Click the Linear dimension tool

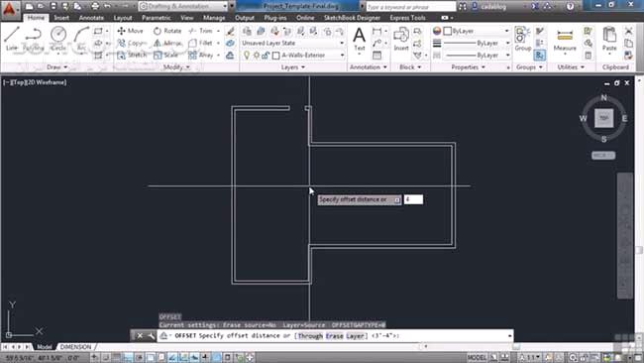[376, 32]
